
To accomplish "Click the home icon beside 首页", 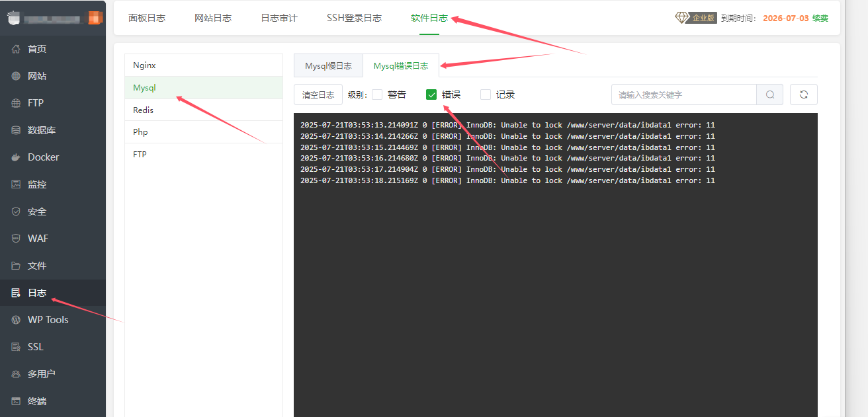I will [16, 49].
